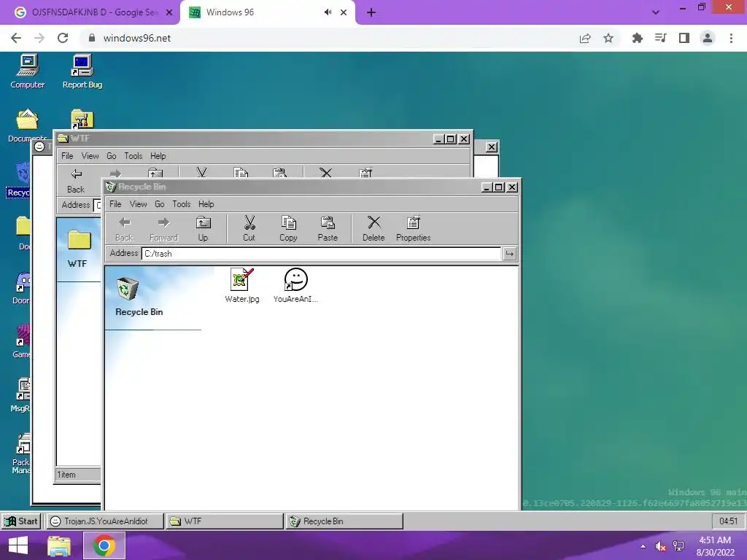Screen dimensions: 747x560
Task: Open View menu in Recycle Bin
Action: [138, 204]
